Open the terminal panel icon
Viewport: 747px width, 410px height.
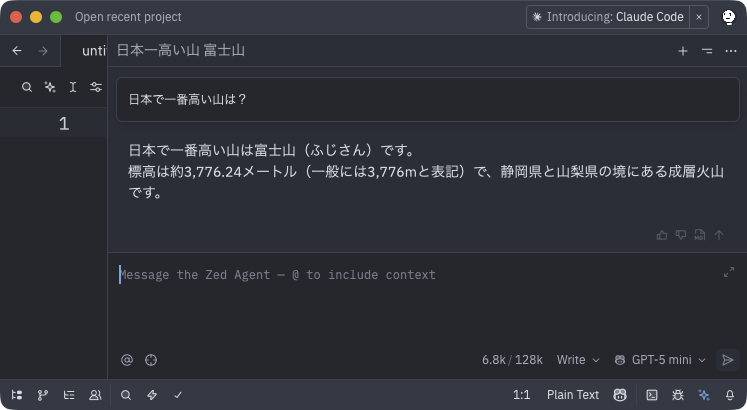coord(652,395)
